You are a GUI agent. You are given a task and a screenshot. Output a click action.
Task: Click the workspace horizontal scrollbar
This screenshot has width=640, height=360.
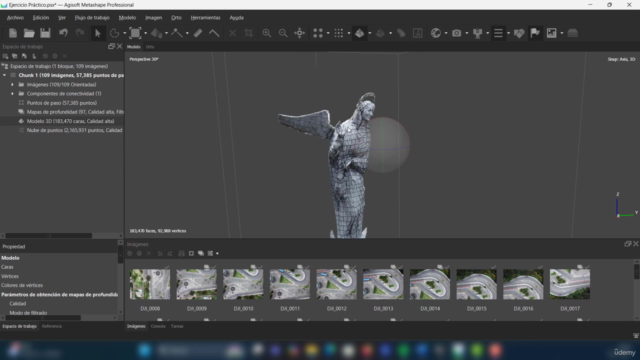pos(49,236)
